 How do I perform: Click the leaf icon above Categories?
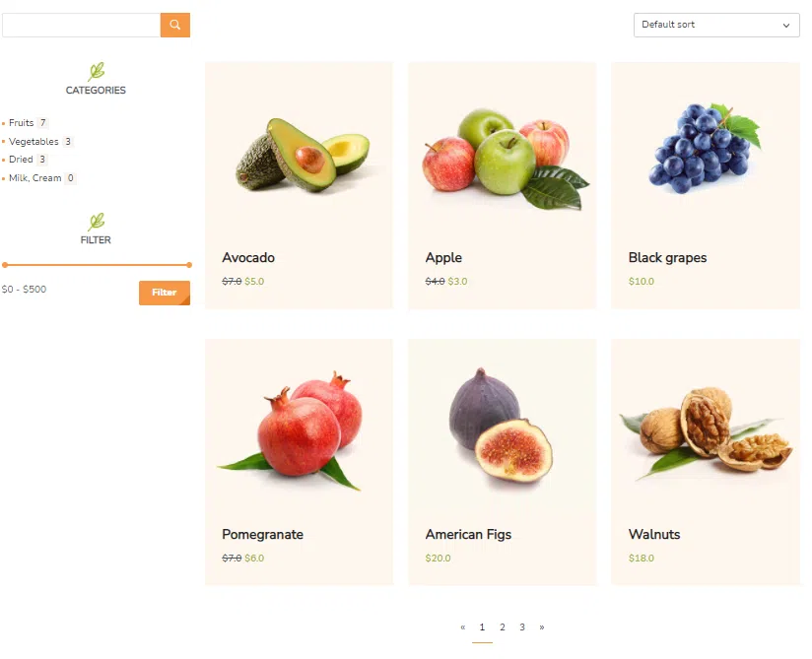[x=96, y=72]
